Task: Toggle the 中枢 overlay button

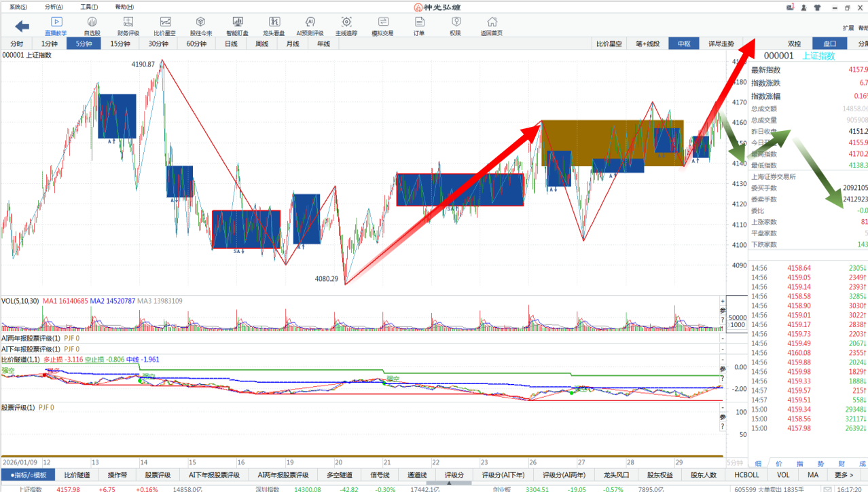Action: pyautogui.click(x=683, y=43)
